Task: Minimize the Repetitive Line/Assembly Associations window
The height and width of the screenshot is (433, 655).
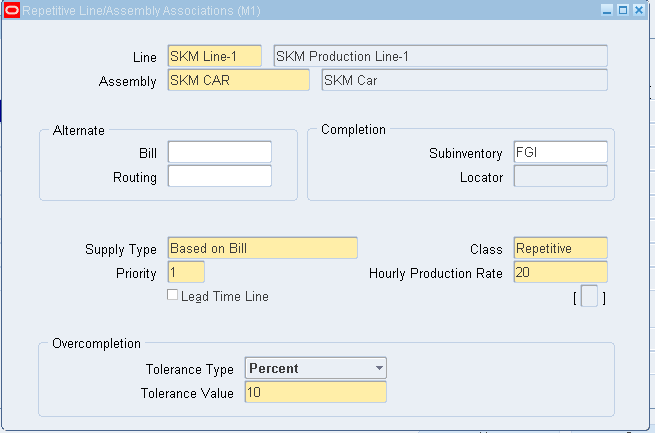Action: point(607,9)
